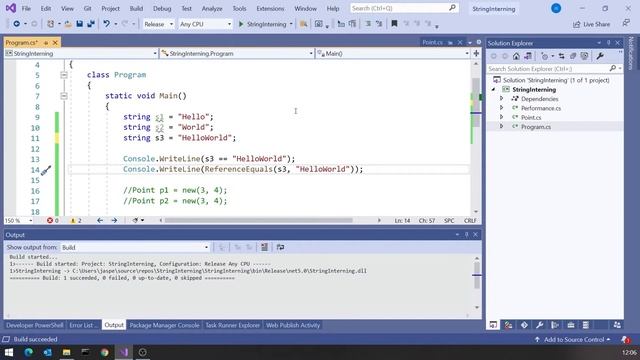Click the Search Solution Explorer field
The height and width of the screenshot is (360, 640).
point(554,69)
